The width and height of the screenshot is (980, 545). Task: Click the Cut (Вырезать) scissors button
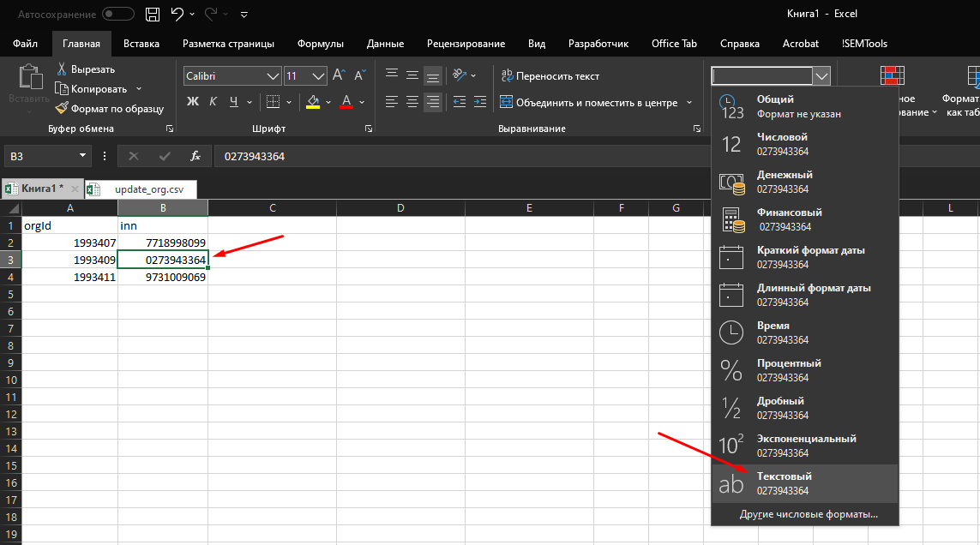(85, 69)
